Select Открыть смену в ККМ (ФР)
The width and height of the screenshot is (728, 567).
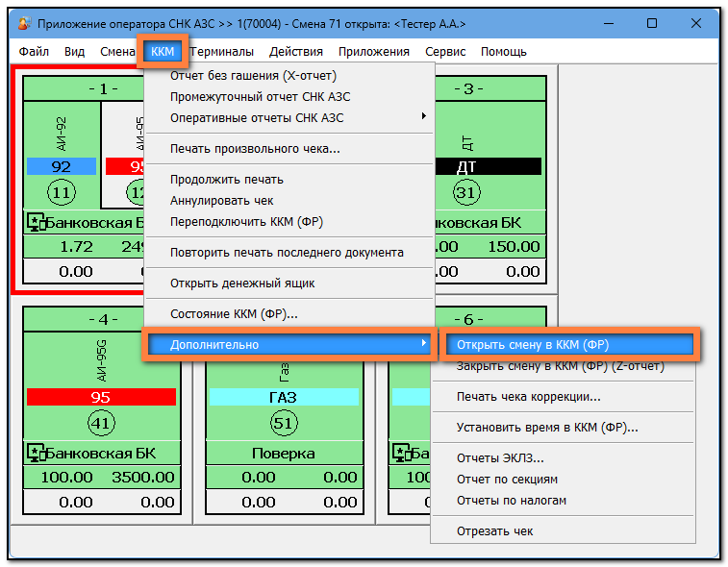[x=569, y=344]
